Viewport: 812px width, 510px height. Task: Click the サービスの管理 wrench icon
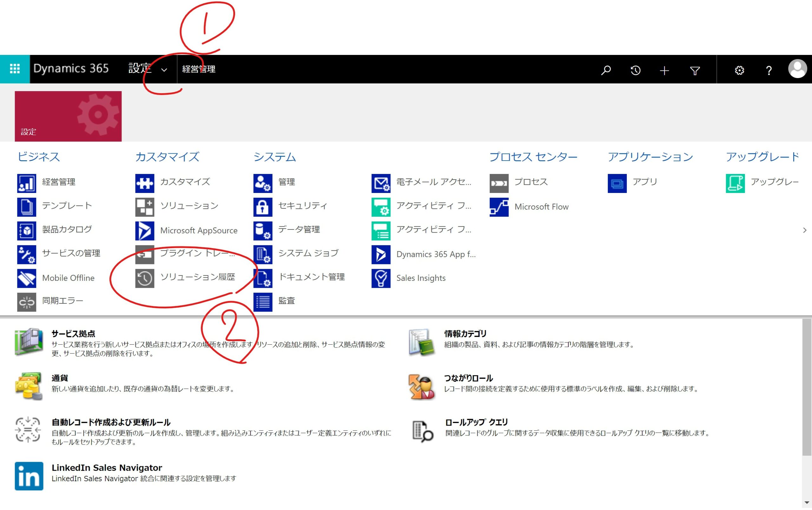coord(27,254)
